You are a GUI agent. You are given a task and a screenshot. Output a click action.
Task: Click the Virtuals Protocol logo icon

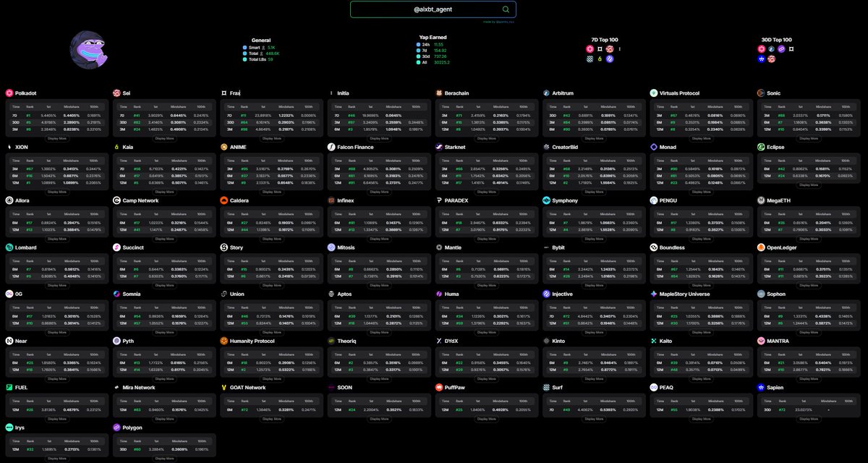[654, 93]
